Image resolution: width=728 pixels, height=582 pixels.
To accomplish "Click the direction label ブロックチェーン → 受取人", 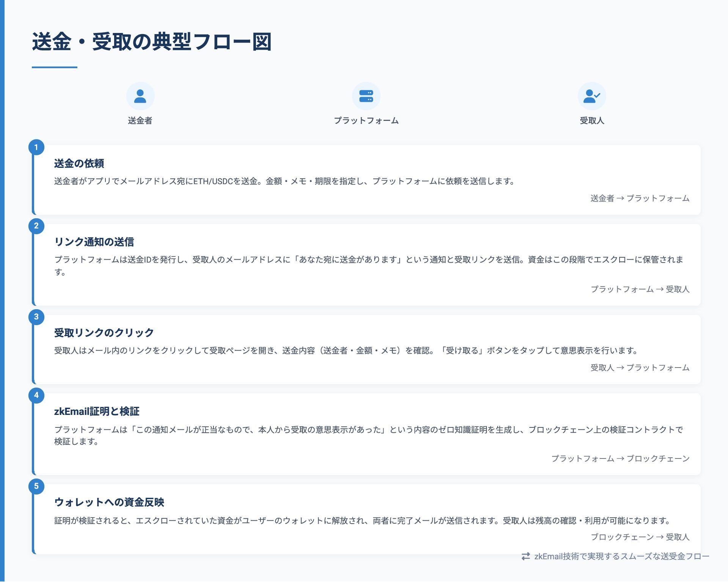I will click(x=640, y=537).
